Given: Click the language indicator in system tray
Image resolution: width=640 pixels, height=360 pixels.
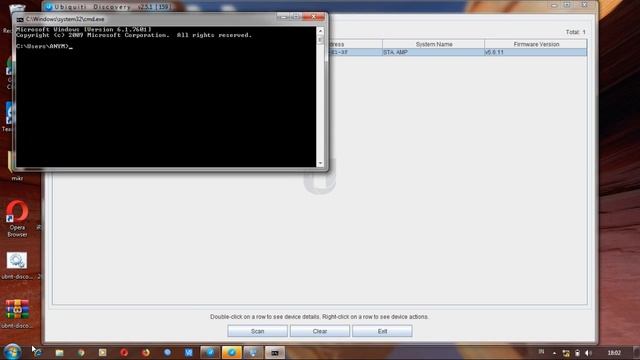Looking at the screenshot, I should pos(541,352).
